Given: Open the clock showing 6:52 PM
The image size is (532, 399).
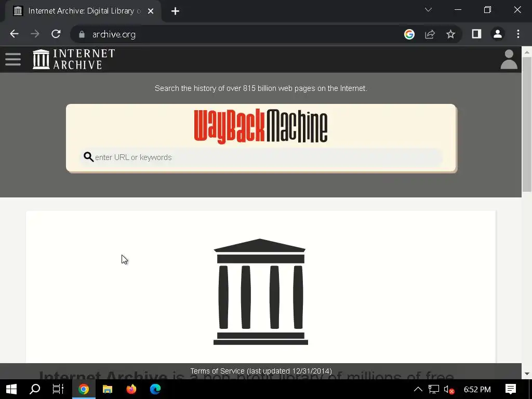Looking at the screenshot, I should [477, 390].
